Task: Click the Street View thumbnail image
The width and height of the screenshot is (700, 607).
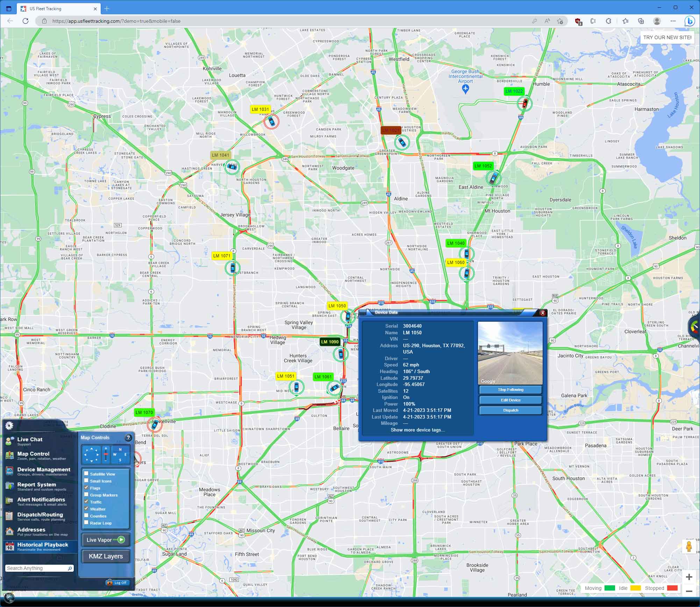Action: tap(510, 353)
